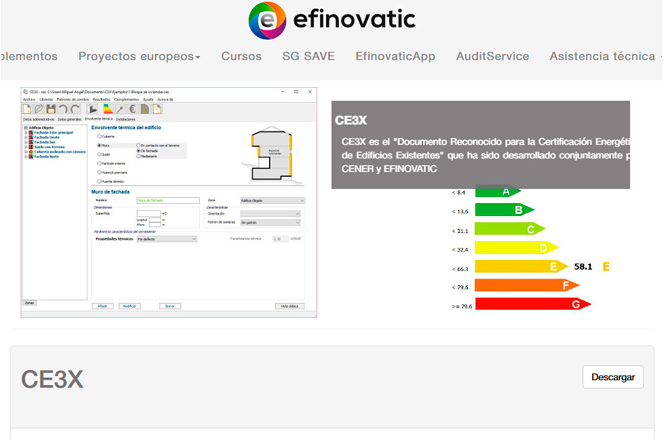Click the red G energy rating bar

[533, 304]
